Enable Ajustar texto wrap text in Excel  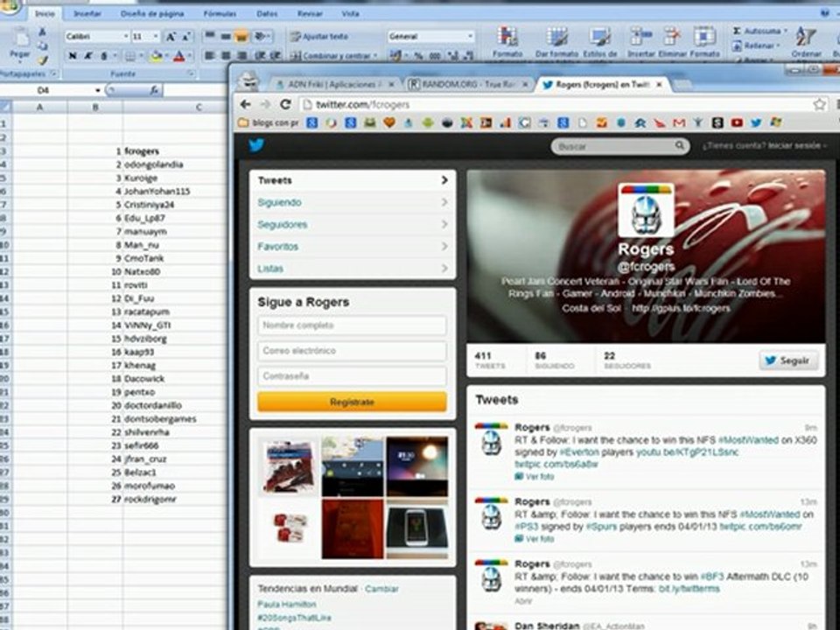(319, 37)
